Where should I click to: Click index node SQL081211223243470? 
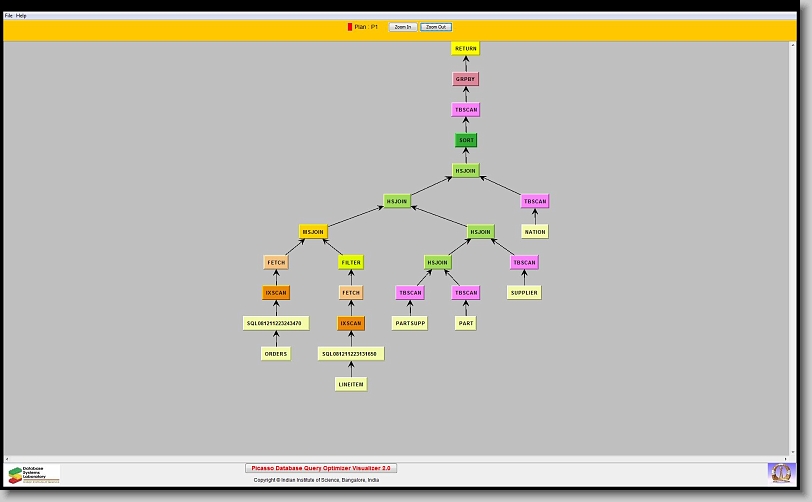coord(276,323)
